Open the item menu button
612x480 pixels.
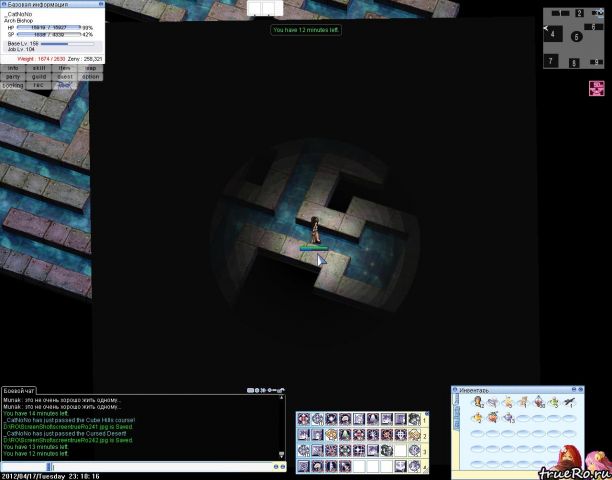point(64,68)
